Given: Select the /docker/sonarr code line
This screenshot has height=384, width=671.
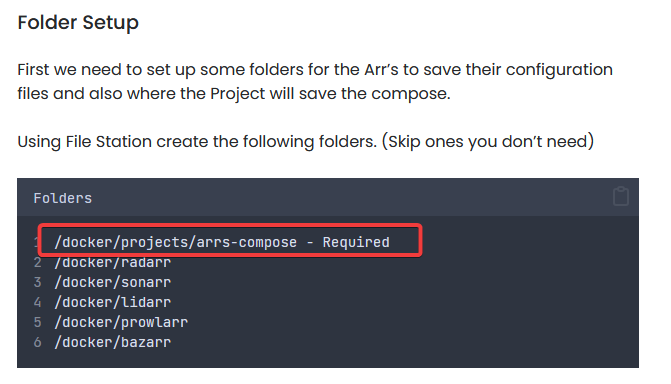Looking at the screenshot, I should (113, 282).
